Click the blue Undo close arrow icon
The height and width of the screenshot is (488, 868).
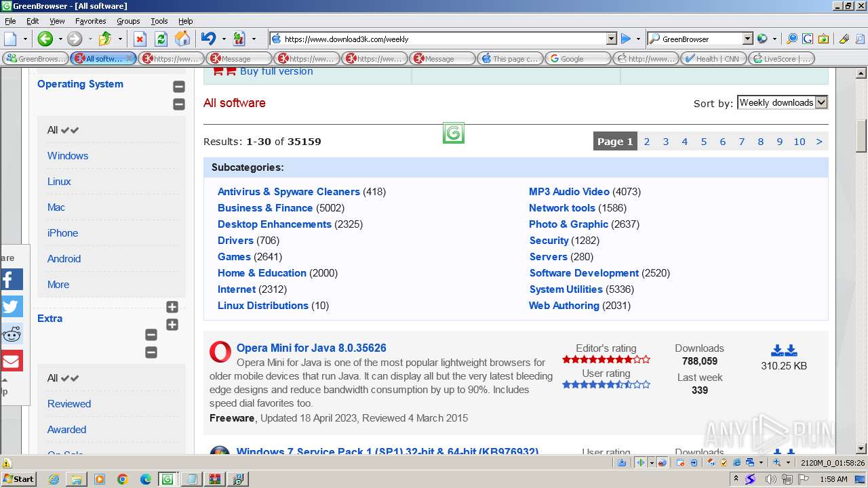tap(209, 39)
